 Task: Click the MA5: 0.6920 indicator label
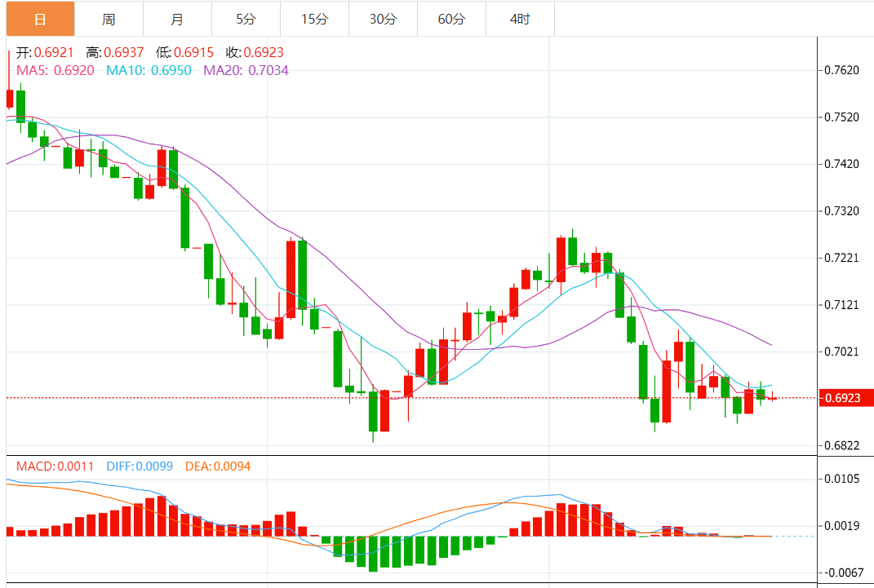55,71
